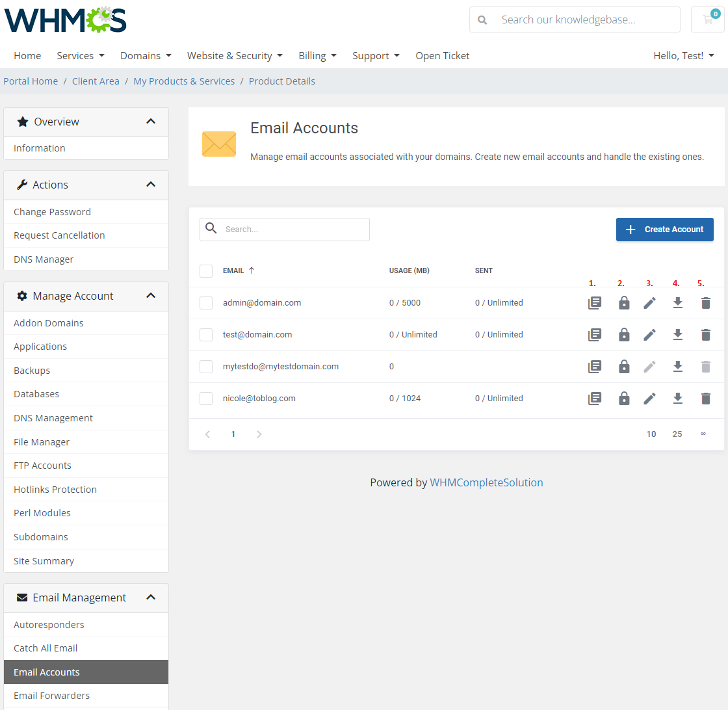Sort the table by the EMAIL column
The image size is (728, 710).
234,270
